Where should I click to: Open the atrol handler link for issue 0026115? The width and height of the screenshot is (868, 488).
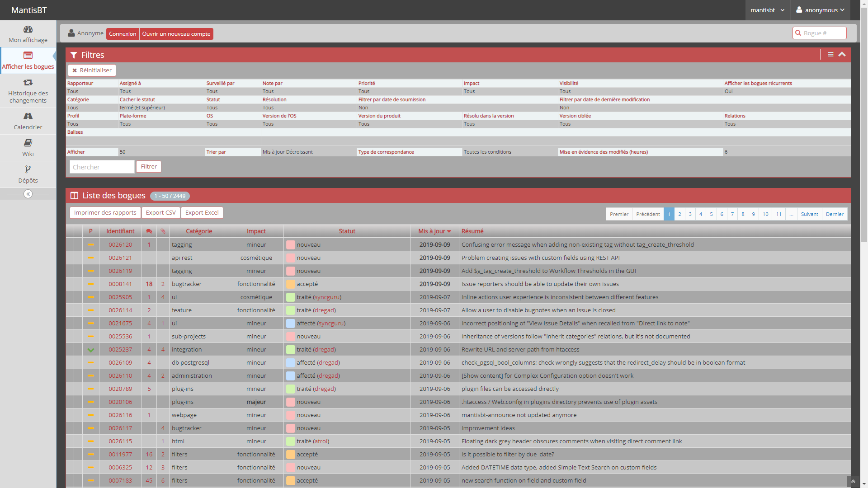click(x=321, y=441)
